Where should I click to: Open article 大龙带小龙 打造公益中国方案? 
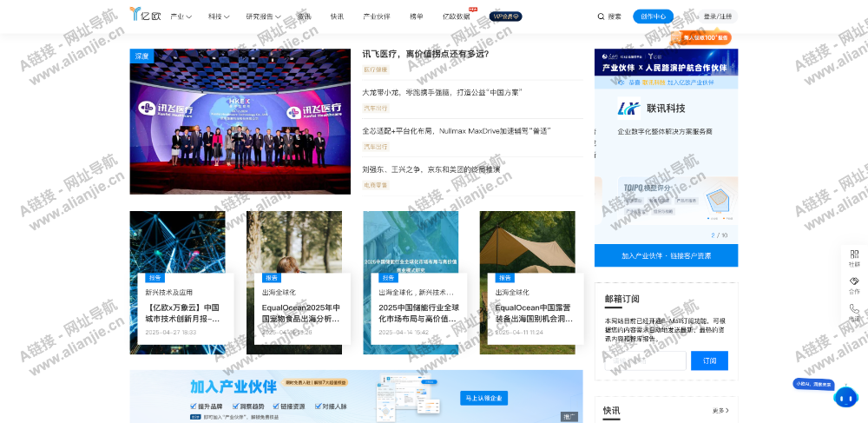click(443, 92)
